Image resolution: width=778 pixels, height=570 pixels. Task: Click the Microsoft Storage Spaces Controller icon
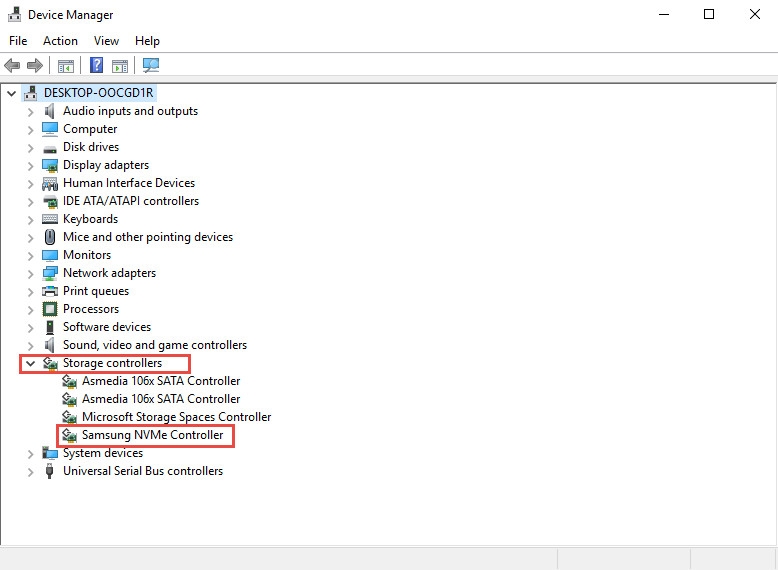pos(69,417)
